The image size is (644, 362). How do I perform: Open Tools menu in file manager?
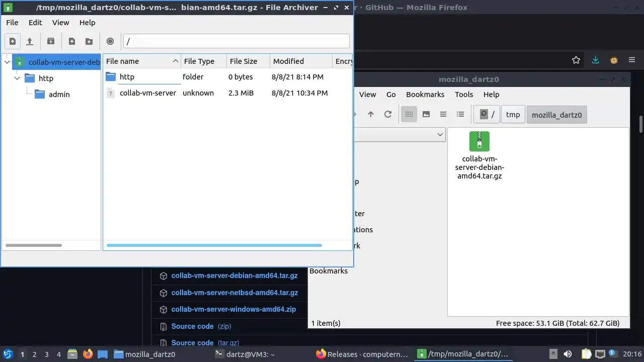pyautogui.click(x=464, y=95)
